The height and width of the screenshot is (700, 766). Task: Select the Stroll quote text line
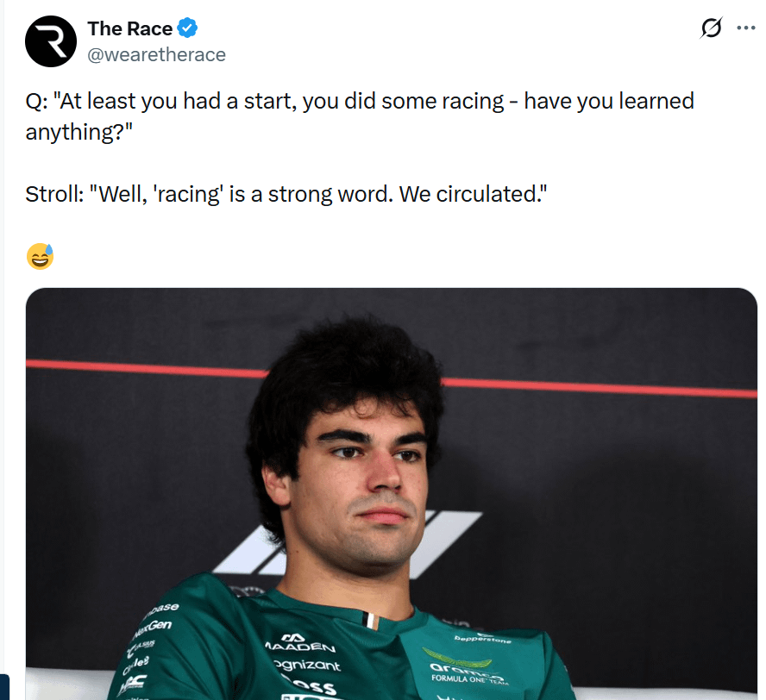click(x=286, y=194)
